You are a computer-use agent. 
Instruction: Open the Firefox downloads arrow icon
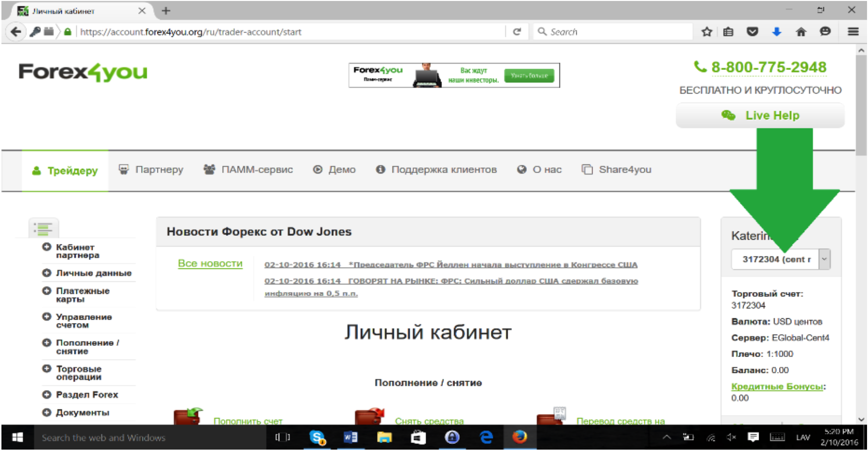[776, 32]
